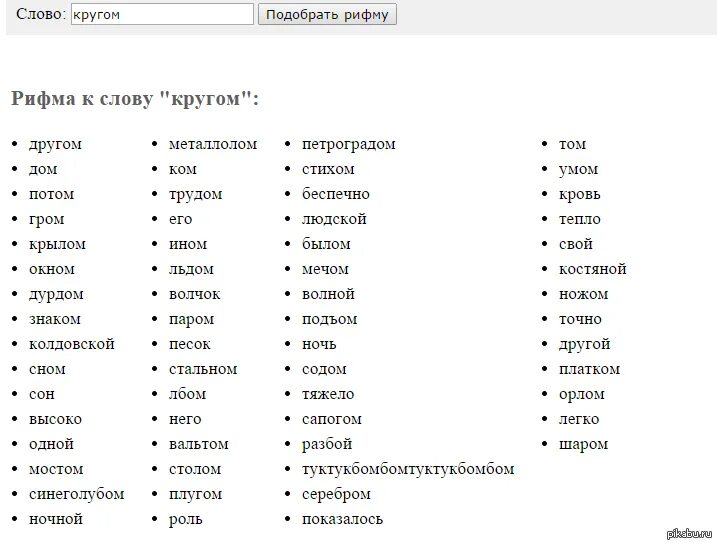Click the word input field containing кругом

[162, 14]
